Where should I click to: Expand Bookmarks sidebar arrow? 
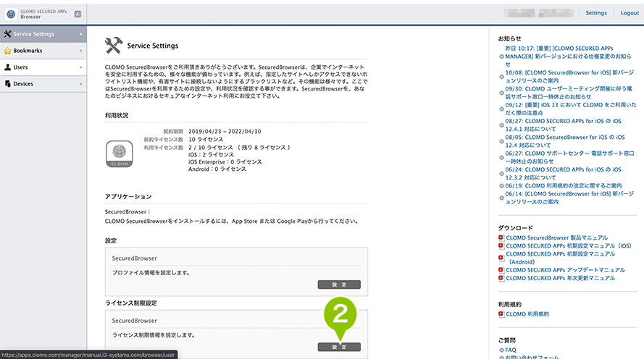81,51
